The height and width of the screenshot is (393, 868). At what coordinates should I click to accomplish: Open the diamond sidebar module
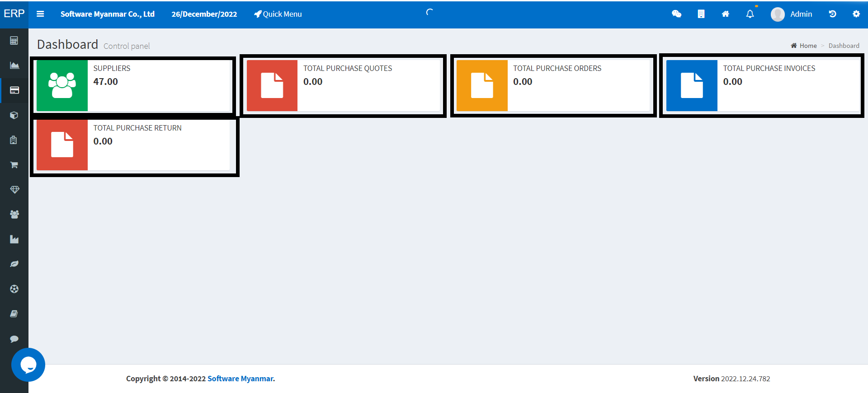[x=14, y=190]
